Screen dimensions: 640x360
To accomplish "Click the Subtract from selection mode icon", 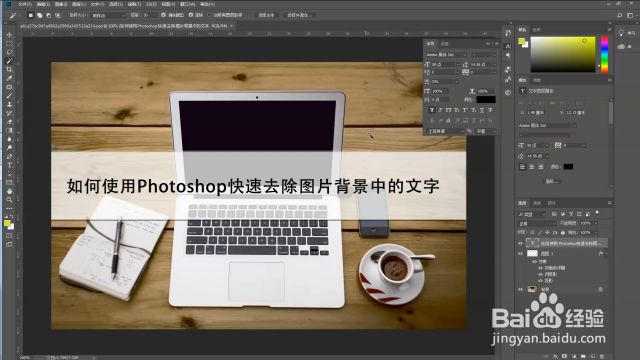I will click(49, 15).
